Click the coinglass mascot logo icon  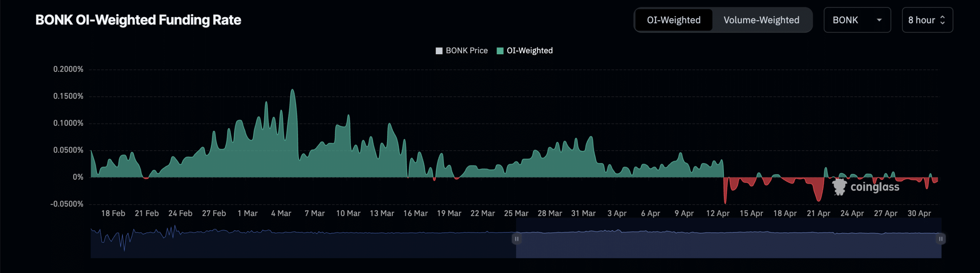point(839,187)
